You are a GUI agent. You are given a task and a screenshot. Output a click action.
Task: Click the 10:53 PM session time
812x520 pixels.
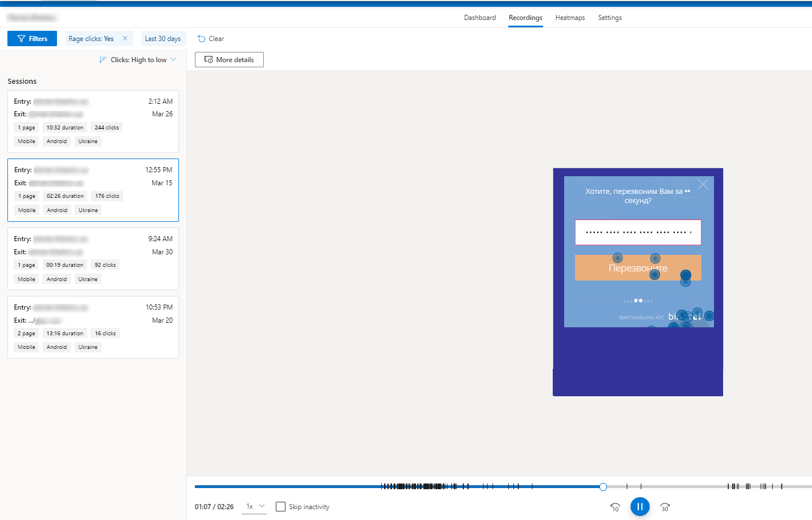coord(159,307)
